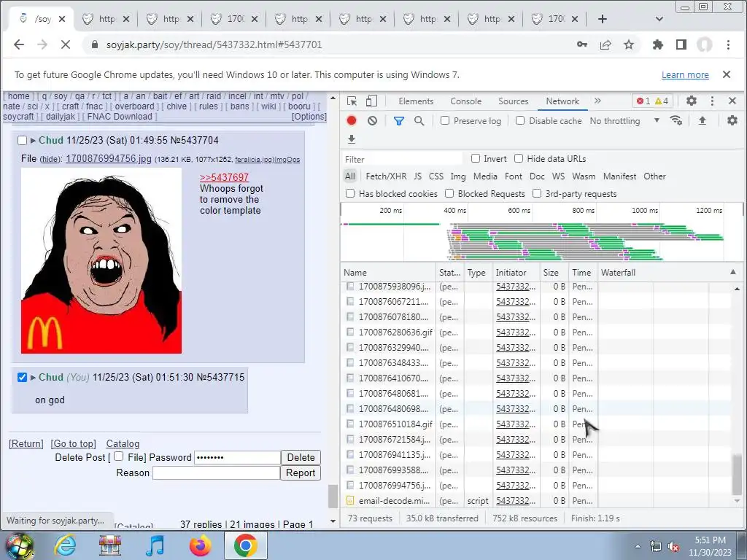
Task: Open the No throttling dropdown
Action: [x=624, y=120]
